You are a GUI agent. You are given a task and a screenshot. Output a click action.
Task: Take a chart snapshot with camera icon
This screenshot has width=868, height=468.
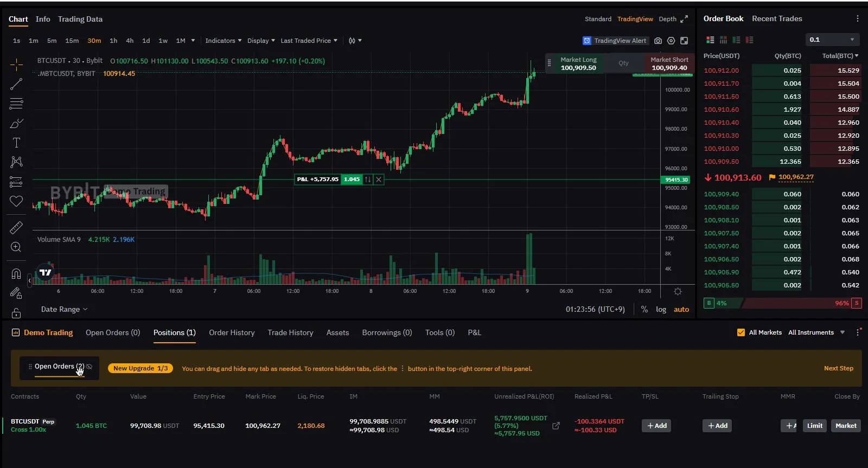658,41
